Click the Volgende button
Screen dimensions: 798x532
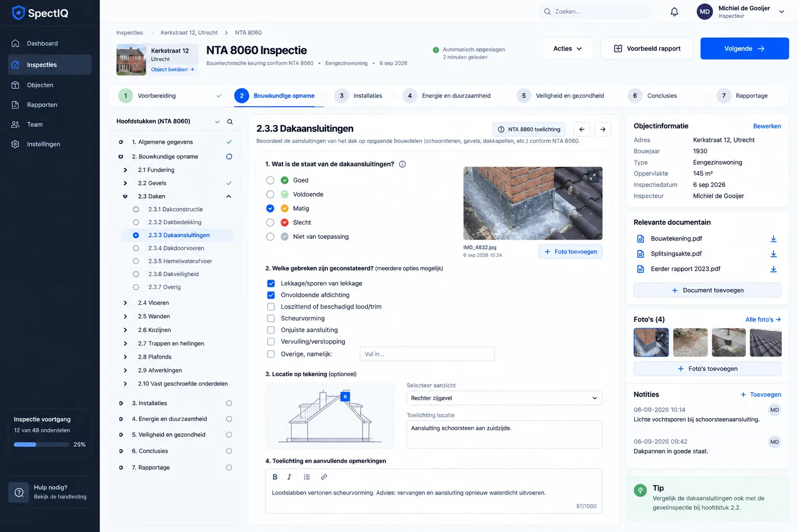(x=744, y=49)
